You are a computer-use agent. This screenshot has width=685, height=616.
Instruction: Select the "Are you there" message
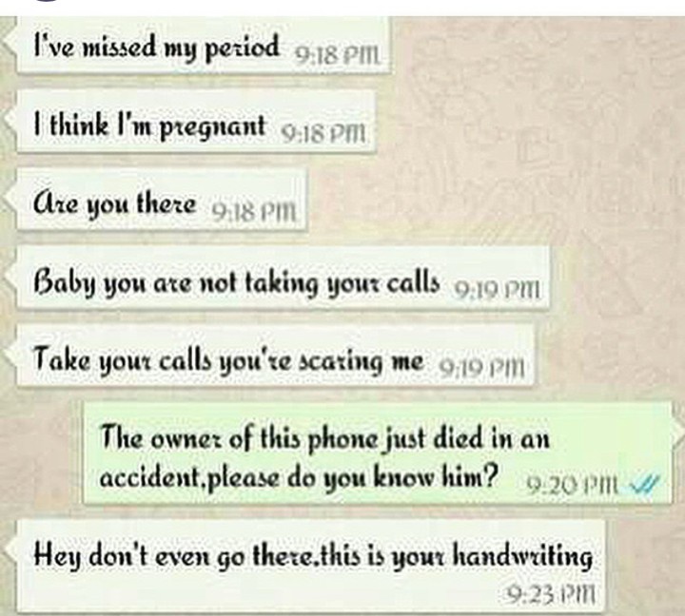[162, 201]
